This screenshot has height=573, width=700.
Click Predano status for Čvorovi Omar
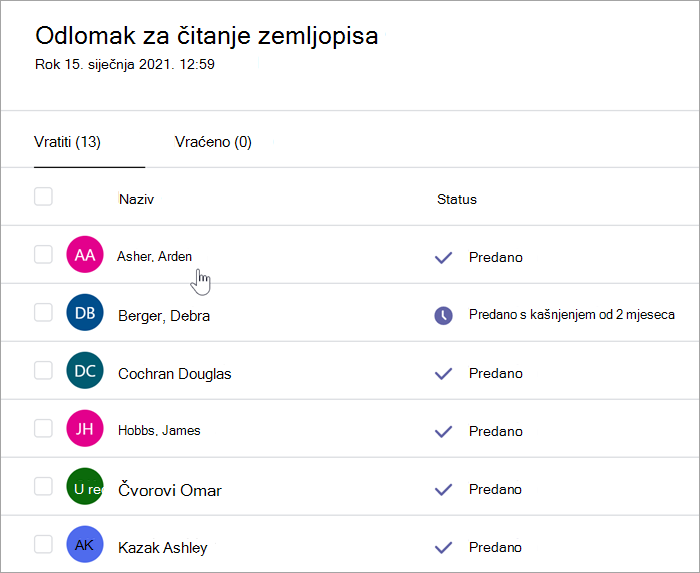tap(496, 490)
